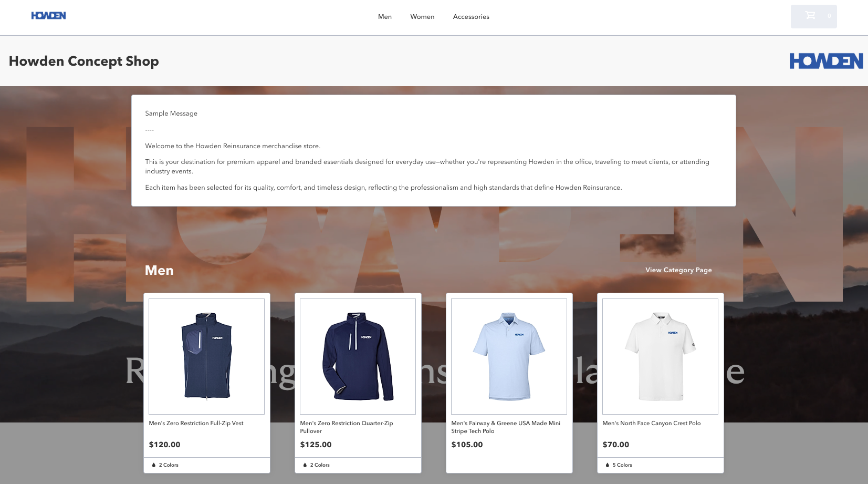868x484 pixels.
Task: Click the $105.00 price
Action: coord(467,445)
